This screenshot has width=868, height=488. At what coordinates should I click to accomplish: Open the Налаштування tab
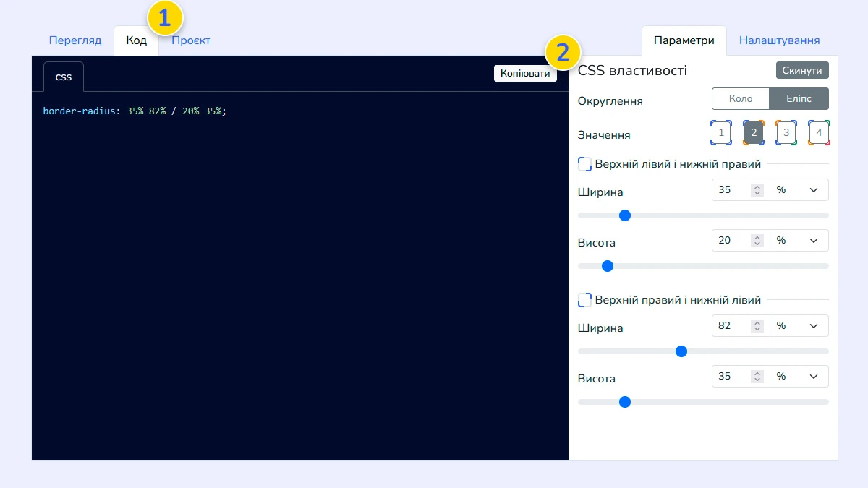click(780, 40)
